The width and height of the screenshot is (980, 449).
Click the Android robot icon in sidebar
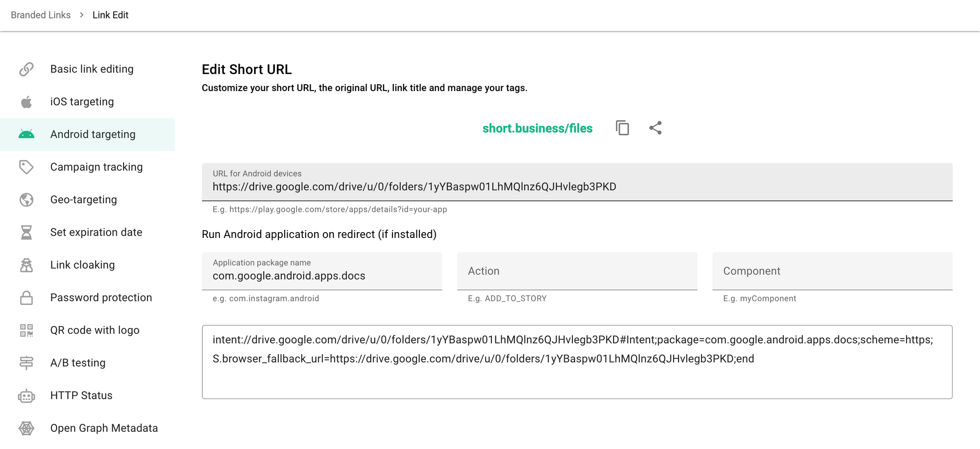26,134
